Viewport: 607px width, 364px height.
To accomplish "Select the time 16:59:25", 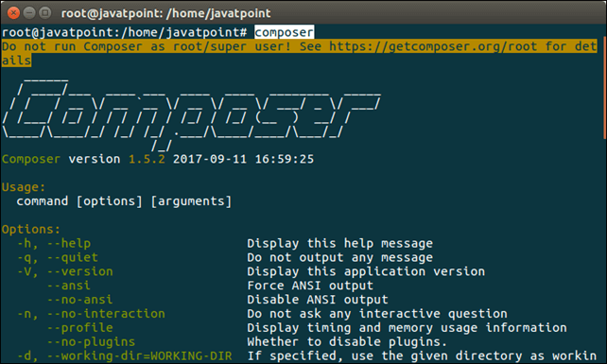I will click(285, 159).
